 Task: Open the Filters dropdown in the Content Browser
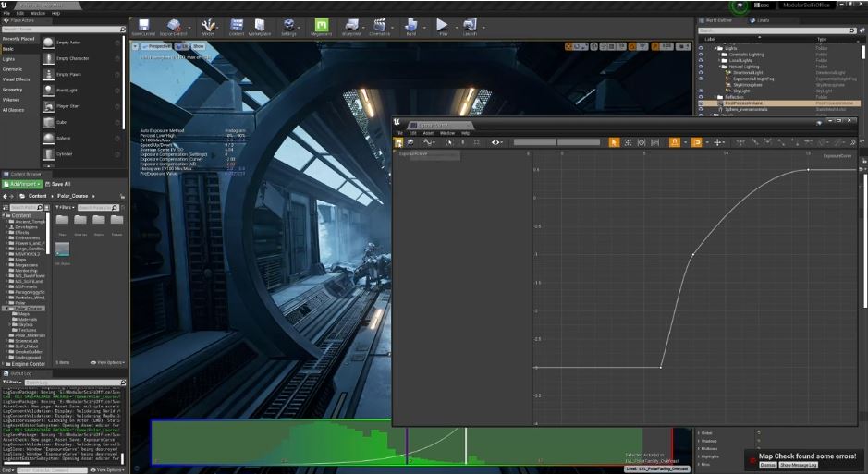pos(63,208)
